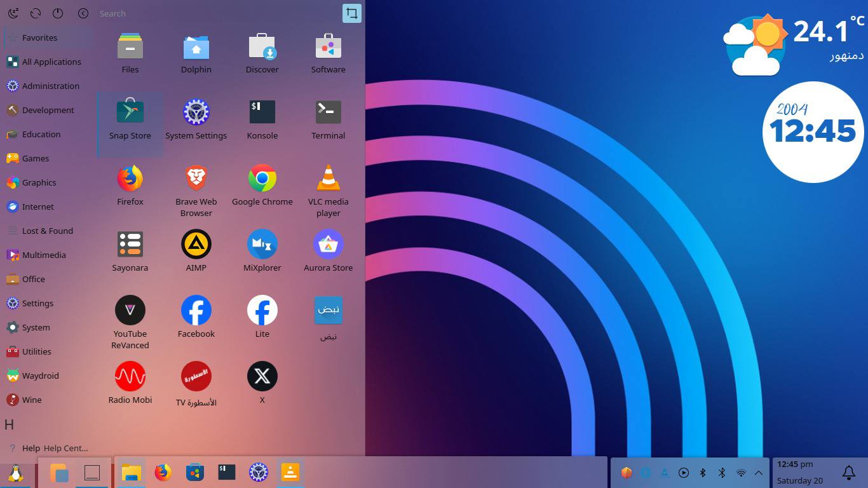Viewport: 868px width, 488px height.
Task: Open the Waydroid category
Action: pyautogui.click(x=48, y=376)
